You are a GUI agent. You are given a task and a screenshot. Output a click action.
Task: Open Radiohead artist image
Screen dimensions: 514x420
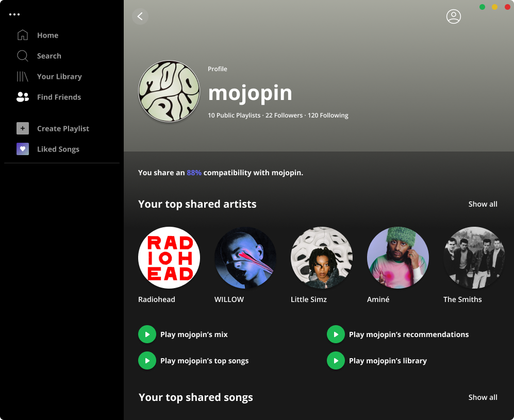(169, 258)
